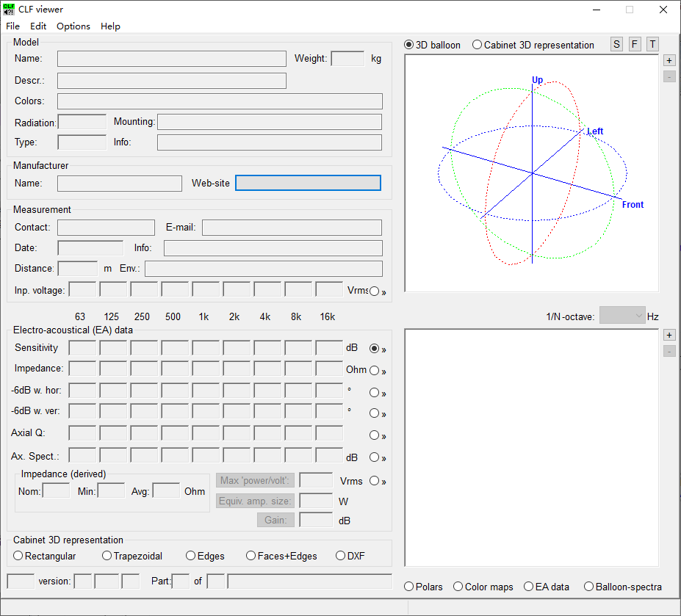Viewport: 681px width, 616px height.
Task: Select Max power/volt Vrms radio button
Action: point(375,481)
